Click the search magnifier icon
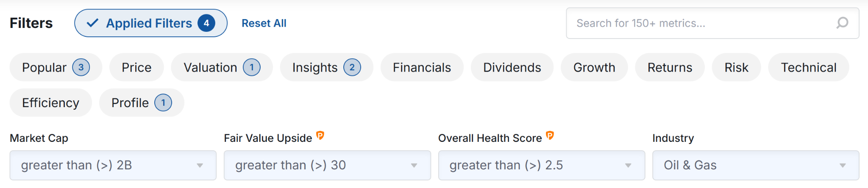 842,23
